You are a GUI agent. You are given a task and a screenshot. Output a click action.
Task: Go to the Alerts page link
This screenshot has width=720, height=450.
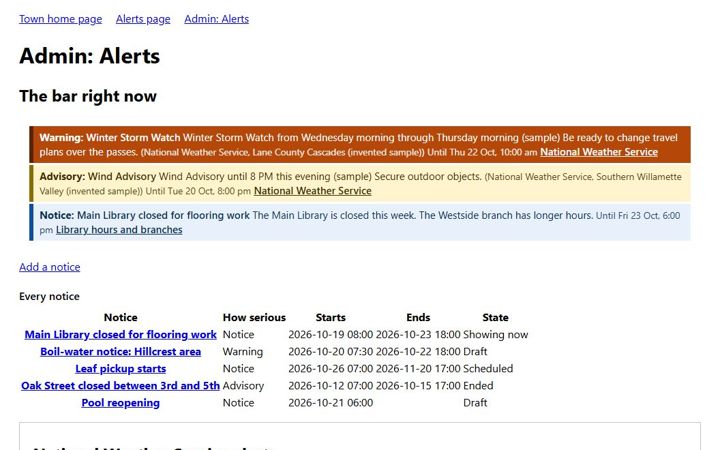143,19
